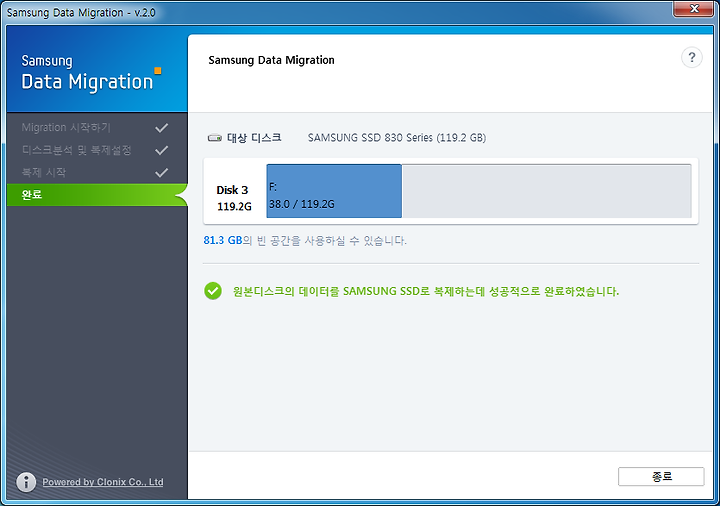Click the gray free space area of Disk 3
The width and height of the screenshot is (720, 506).
point(546,191)
